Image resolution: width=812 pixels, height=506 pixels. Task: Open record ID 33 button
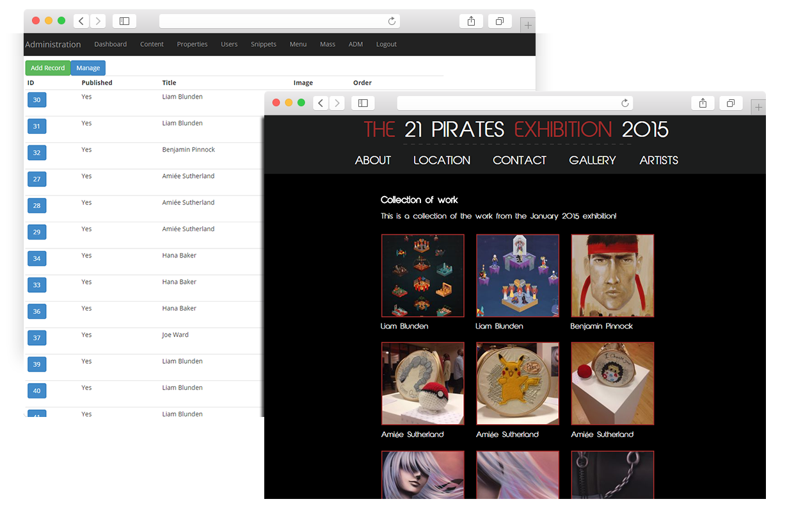[36, 285]
